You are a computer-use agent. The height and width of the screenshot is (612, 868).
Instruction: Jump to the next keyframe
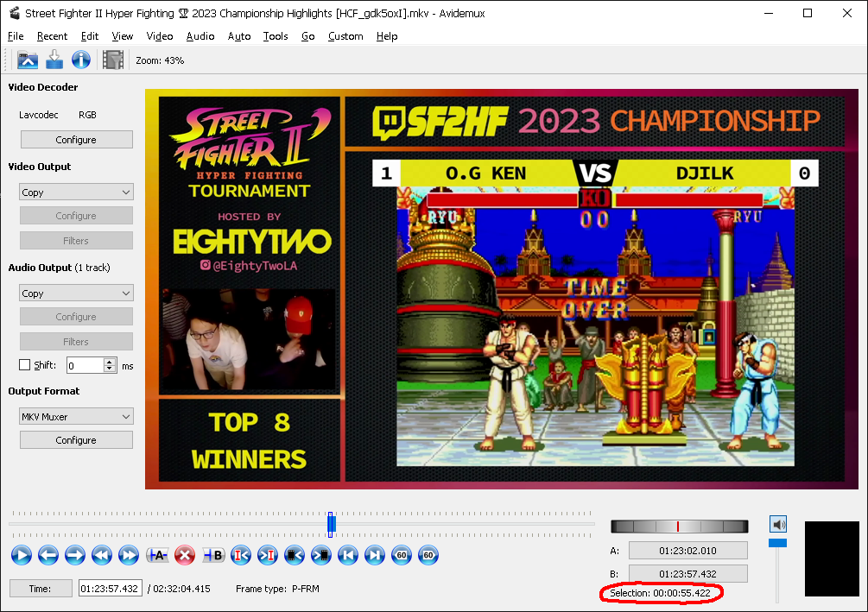click(x=129, y=555)
